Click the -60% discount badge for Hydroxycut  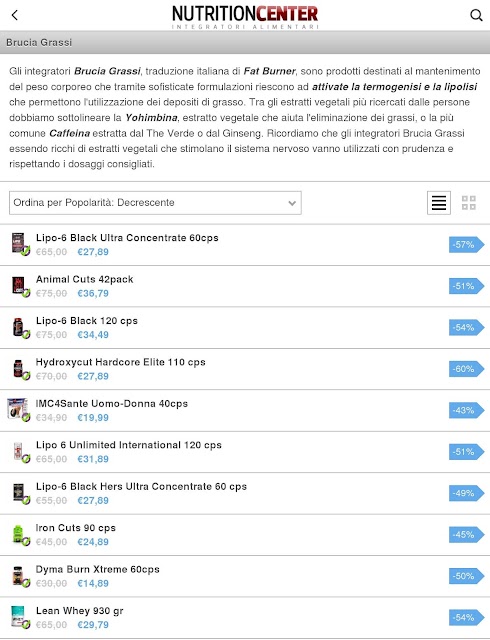point(466,369)
